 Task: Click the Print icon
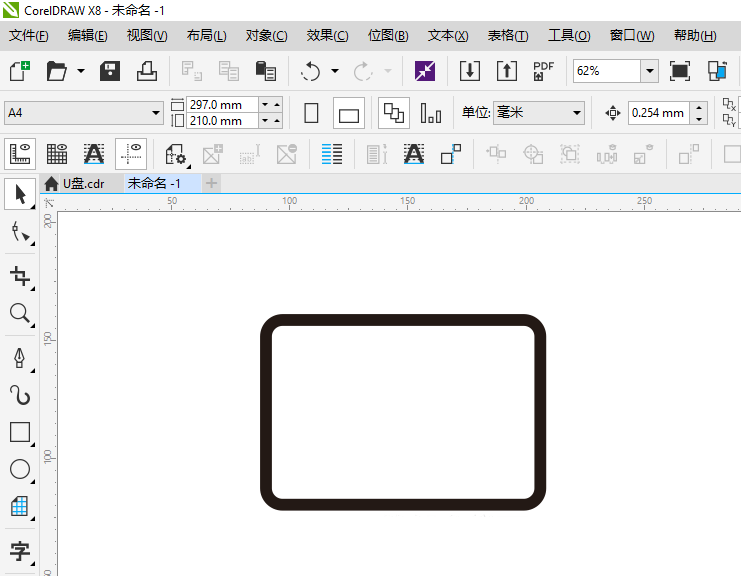pyautogui.click(x=146, y=71)
